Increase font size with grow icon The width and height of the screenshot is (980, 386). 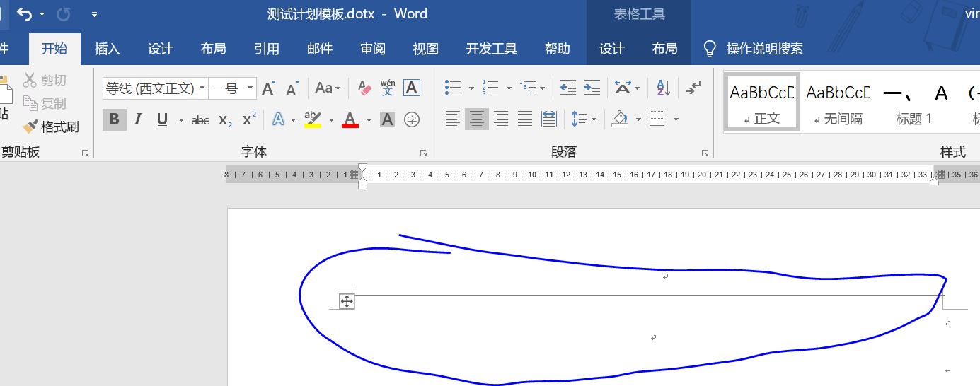(x=269, y=88)
